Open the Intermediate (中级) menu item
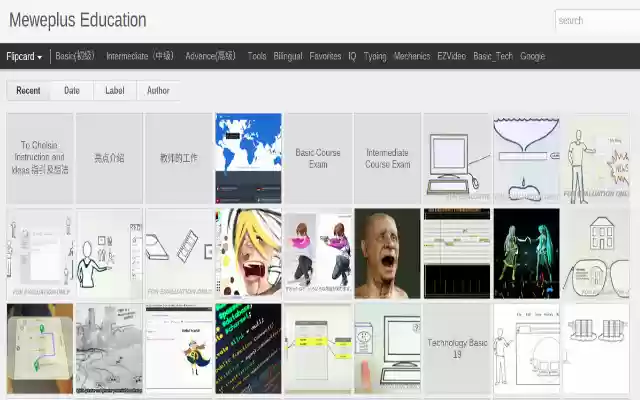 [140, 56]
